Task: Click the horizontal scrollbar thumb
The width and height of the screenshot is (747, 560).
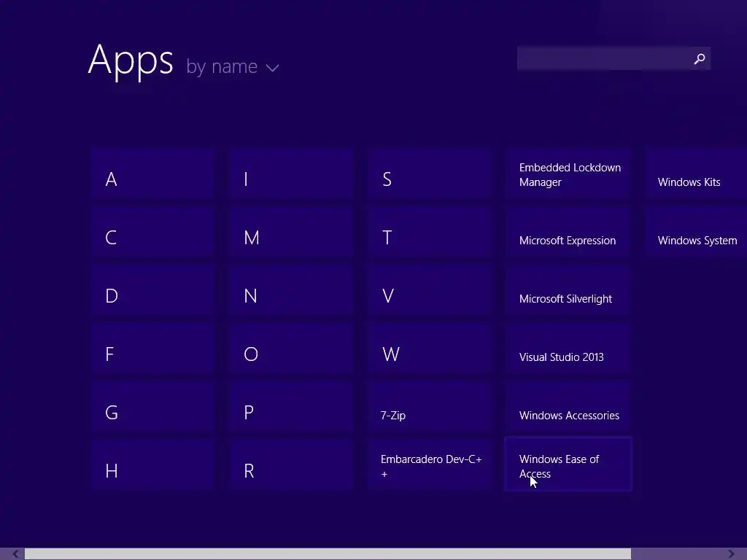Action: click(328, 554)
